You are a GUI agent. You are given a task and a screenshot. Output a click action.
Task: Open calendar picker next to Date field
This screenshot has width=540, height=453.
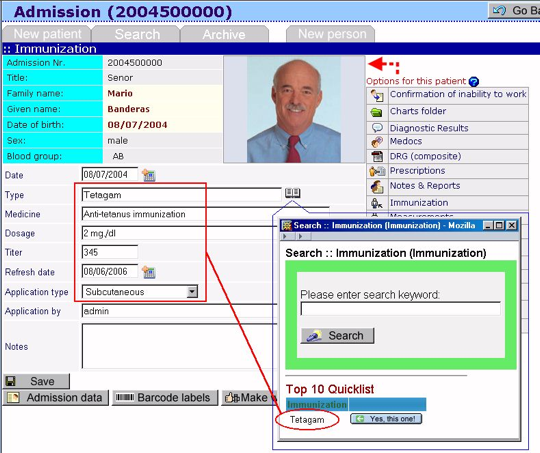pyautogui.click(x=149, y=175)
